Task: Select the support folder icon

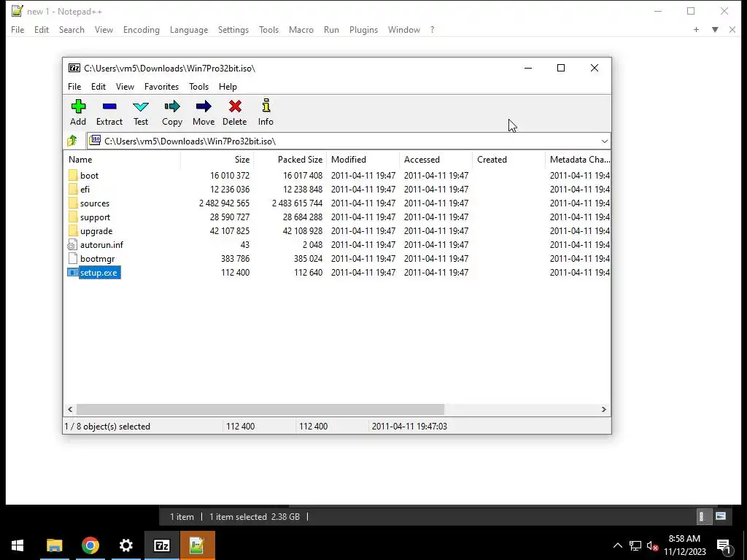Action: (72, 217)
